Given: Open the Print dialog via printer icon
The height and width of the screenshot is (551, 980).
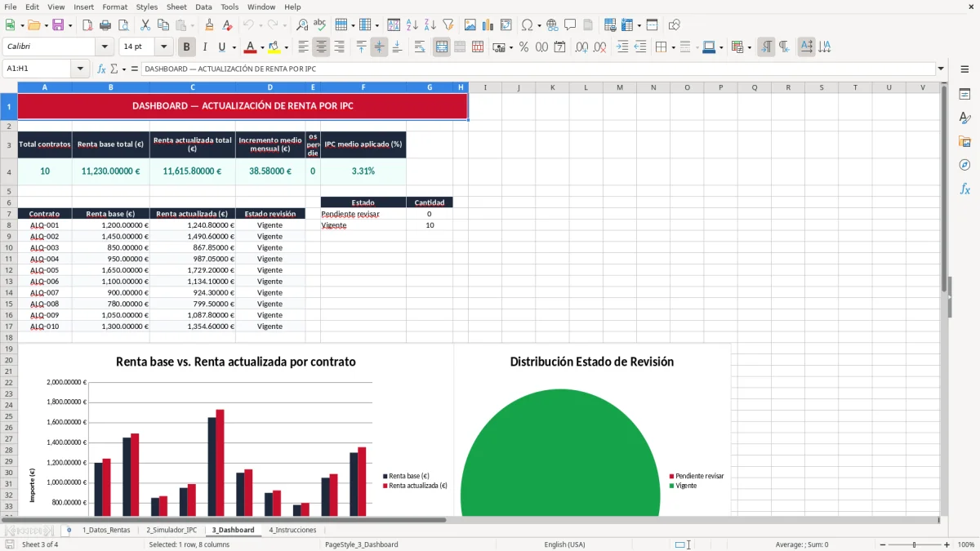Looking at the screenshot, I should click(x=105, y=25).
